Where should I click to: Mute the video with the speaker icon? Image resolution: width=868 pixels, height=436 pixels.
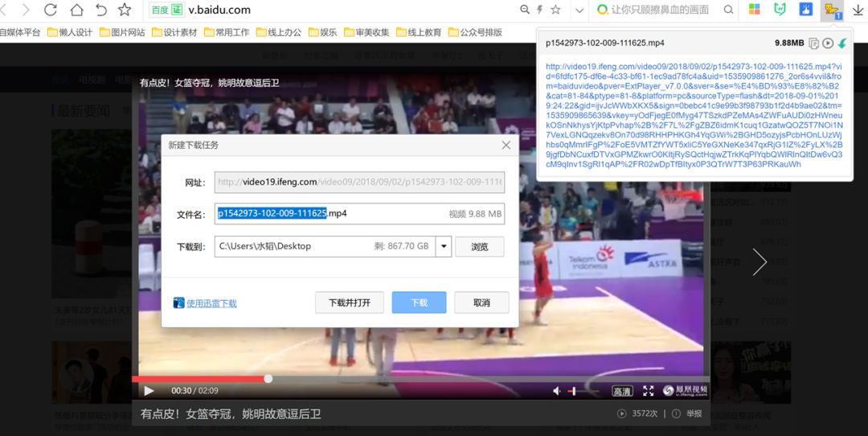[556, 391]
